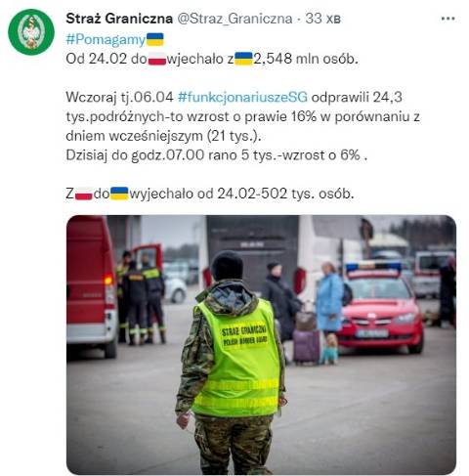Open the Straż Graniczna profile avatar
This screenshot has height=476, width=469.
[31, 31]
